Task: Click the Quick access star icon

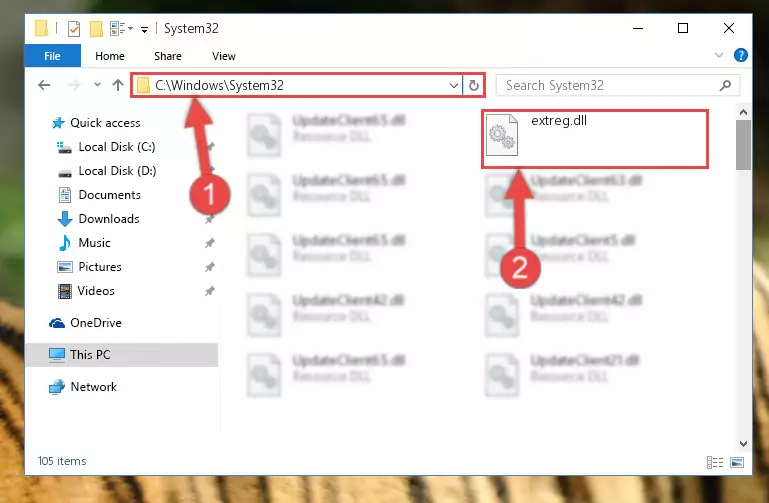Action: click(58, 123)
